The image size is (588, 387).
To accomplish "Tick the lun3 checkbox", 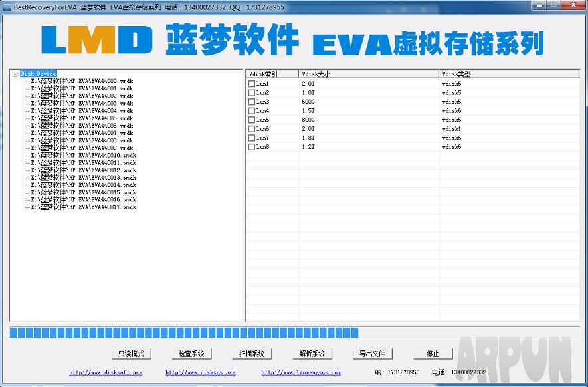I will (251, 102).
